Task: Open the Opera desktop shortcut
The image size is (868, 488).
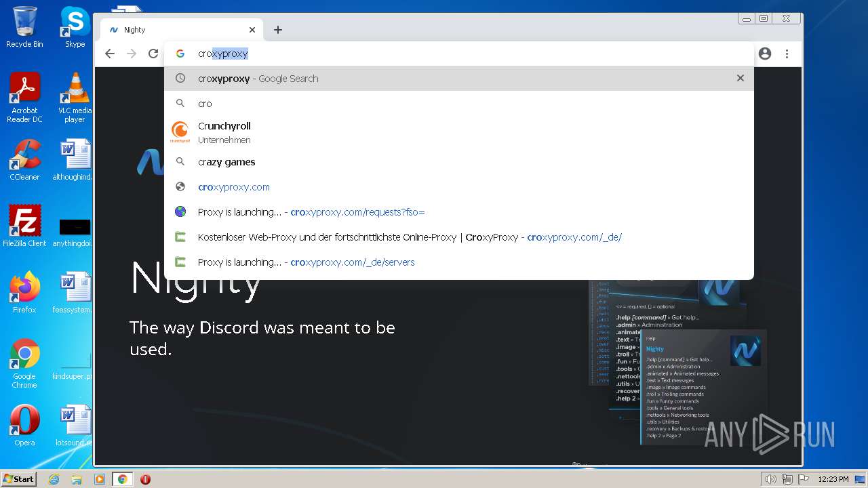Action: click(x=24, y=426)
